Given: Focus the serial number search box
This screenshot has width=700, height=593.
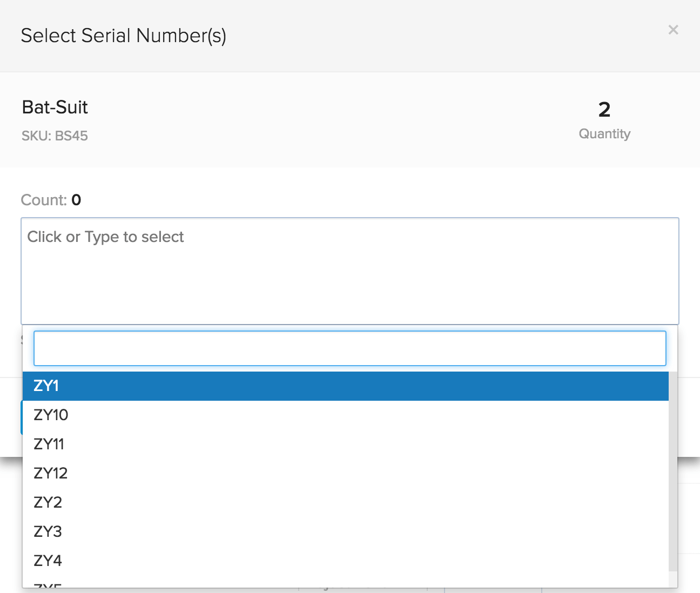Looking at the screenshot, I should click(349, 348).
